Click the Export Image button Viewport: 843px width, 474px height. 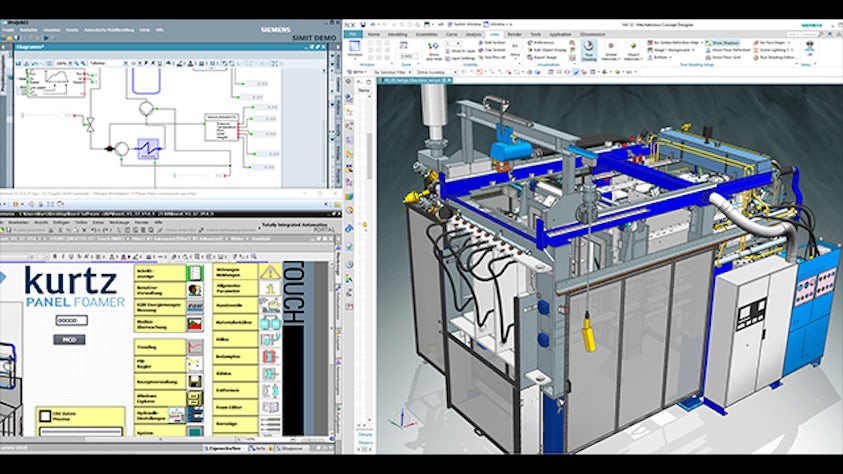pos(542,57)
